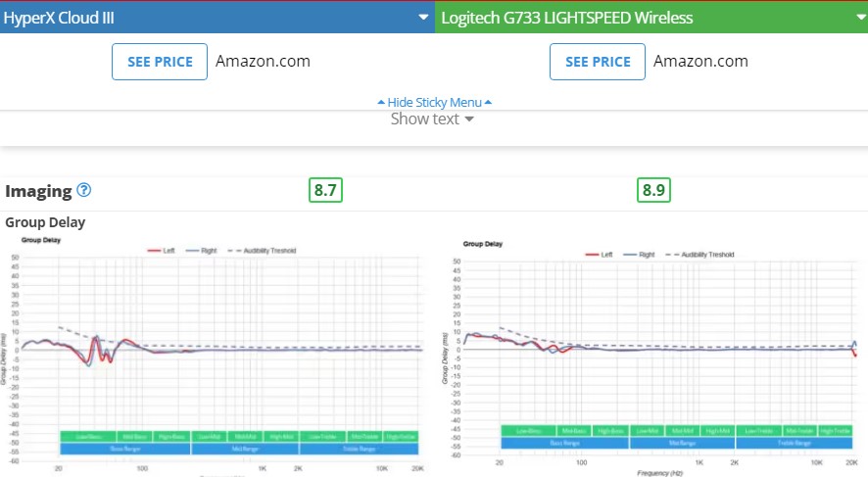Click Bass Range bar in HyperX chart
Viewport: 868px width, 477px height.
125,449
